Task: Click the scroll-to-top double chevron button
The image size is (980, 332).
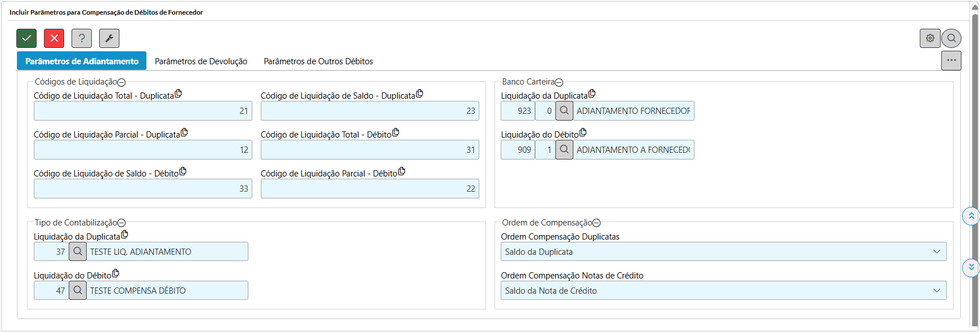Action: click(x=971, y=216)
